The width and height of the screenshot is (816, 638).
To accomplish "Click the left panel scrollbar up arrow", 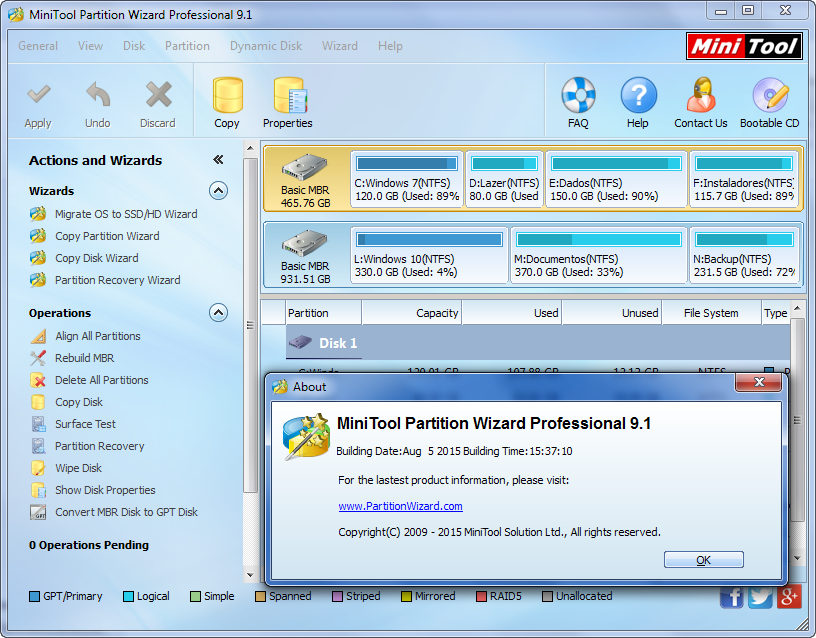I will click(x=250, y=148).
